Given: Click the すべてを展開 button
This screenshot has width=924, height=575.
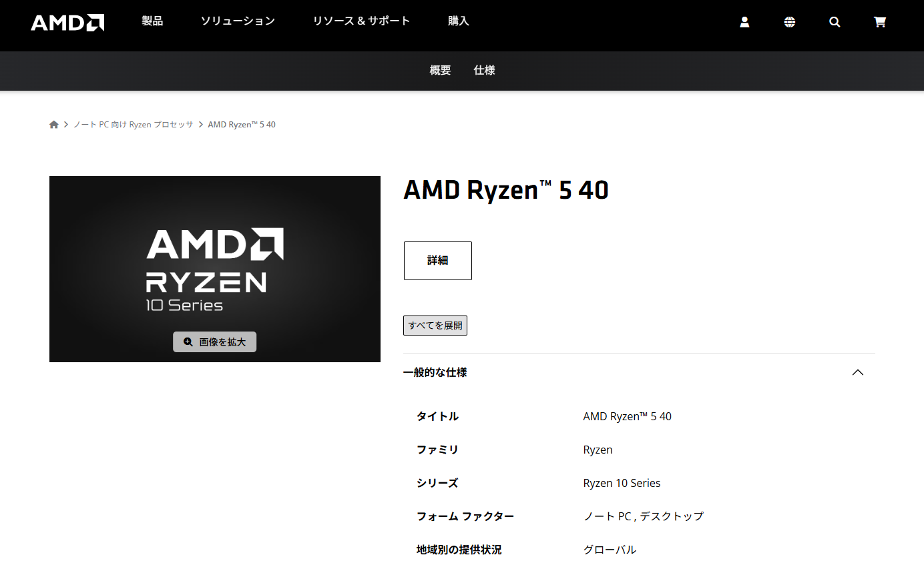Looking at the screenshot, I should click(x=435, y=326).
